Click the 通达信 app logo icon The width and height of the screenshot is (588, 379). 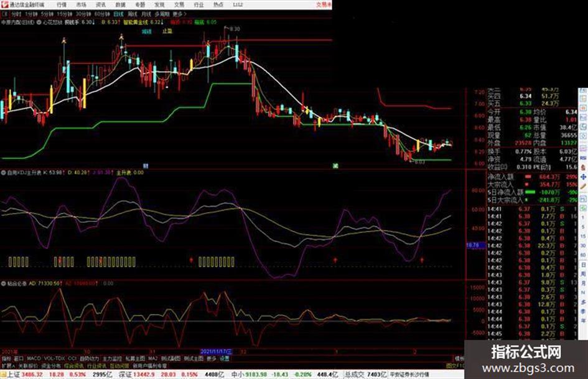[4, 4]
